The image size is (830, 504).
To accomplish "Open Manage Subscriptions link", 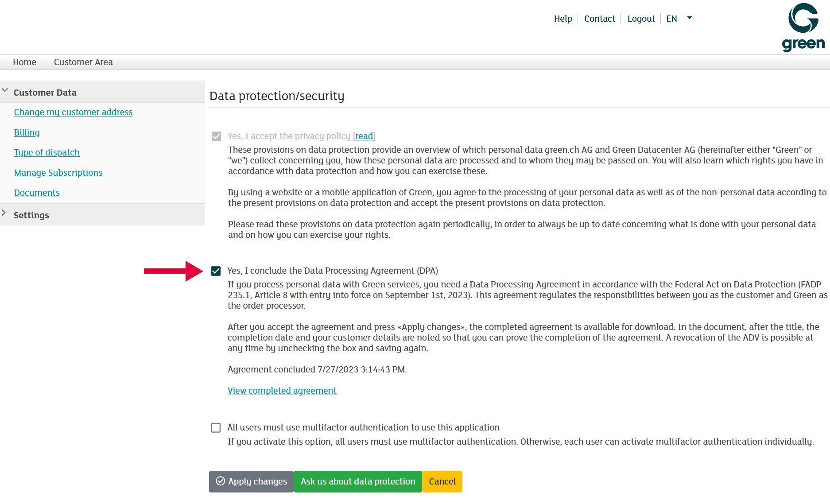I will pyautogui.click(x=58, y=173).
